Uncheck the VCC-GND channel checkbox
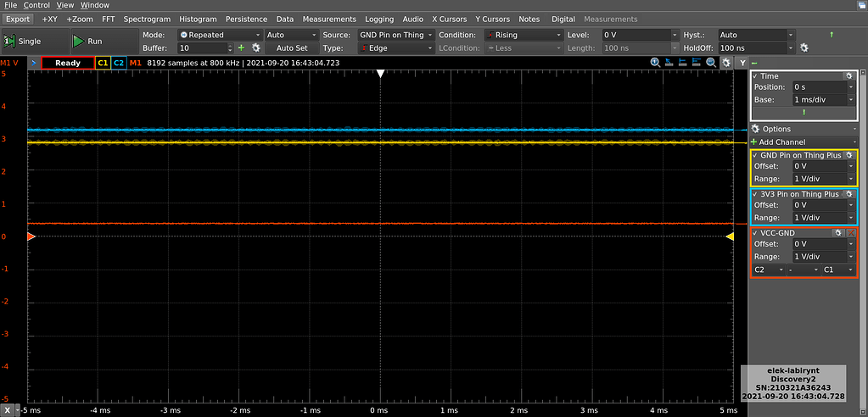 [756, 232]
